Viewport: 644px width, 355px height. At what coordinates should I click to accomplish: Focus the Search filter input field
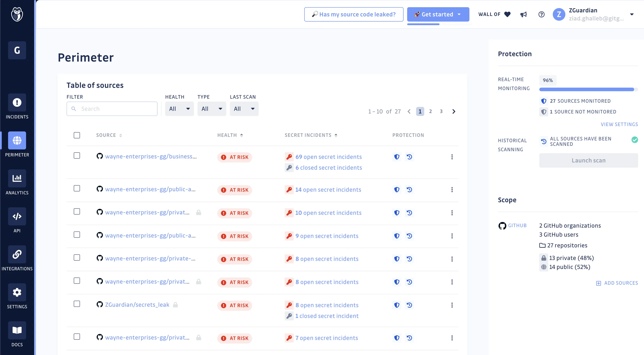coord(112,109)
